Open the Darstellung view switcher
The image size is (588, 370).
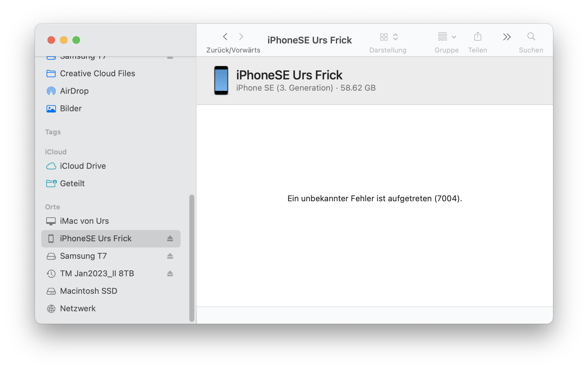click(x=389, y=37)
